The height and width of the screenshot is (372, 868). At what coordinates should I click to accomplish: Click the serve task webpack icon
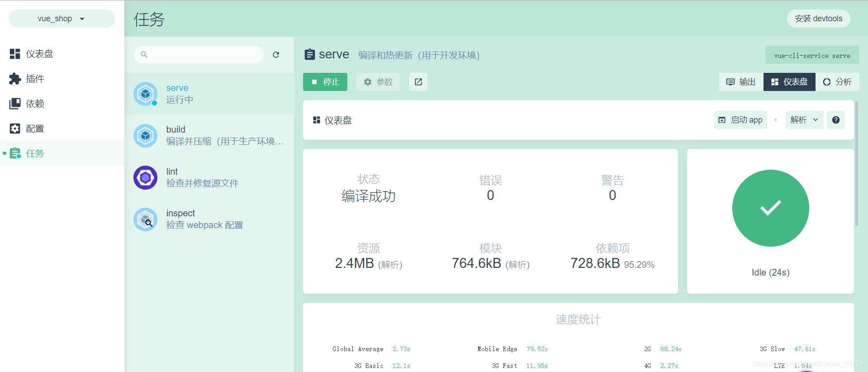point(146,94)
